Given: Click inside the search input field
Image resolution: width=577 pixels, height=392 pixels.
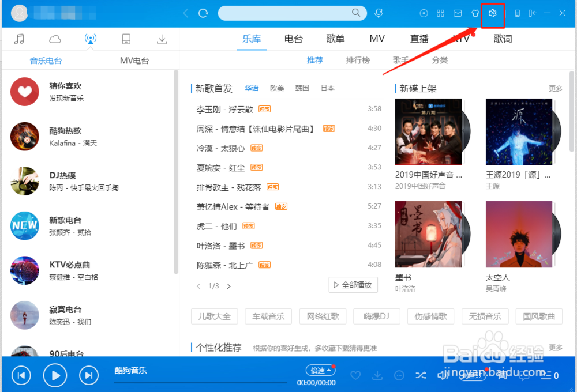Looking at the screenshot, I should point(284,13).
